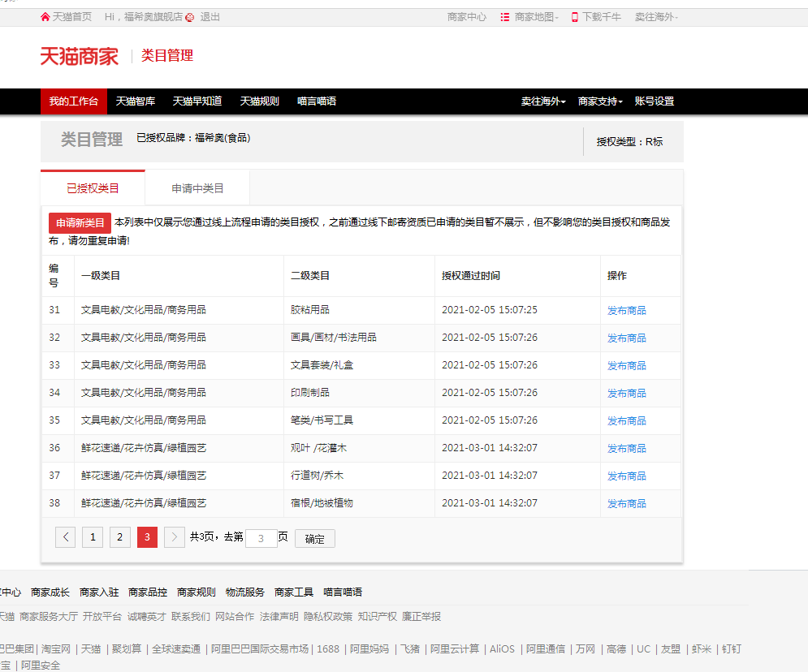Click the page number input field

(x=261, y=539)
